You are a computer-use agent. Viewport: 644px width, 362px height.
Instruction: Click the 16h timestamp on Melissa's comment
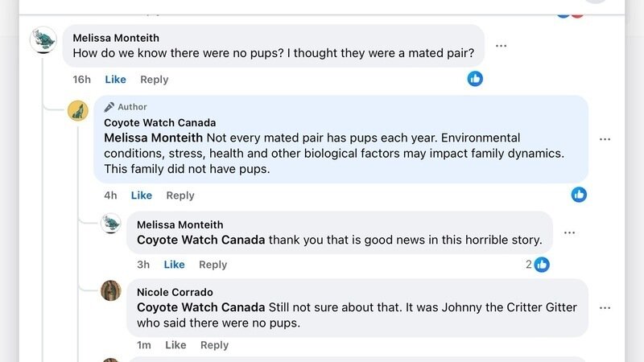[81, 80]
